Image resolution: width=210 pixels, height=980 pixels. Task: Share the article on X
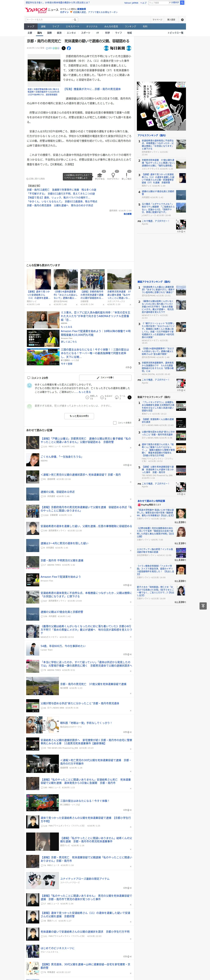64,48
